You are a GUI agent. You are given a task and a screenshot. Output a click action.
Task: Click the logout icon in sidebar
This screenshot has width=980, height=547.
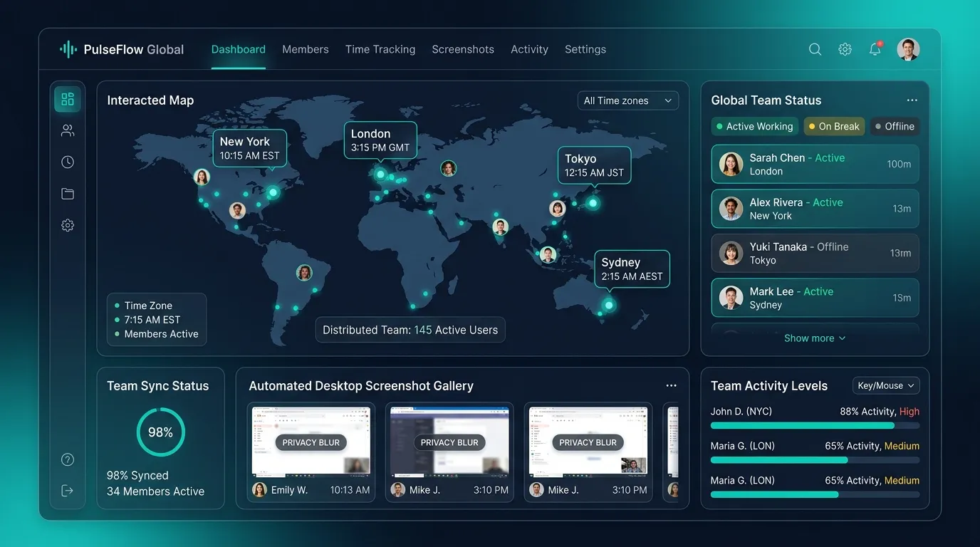68,491
